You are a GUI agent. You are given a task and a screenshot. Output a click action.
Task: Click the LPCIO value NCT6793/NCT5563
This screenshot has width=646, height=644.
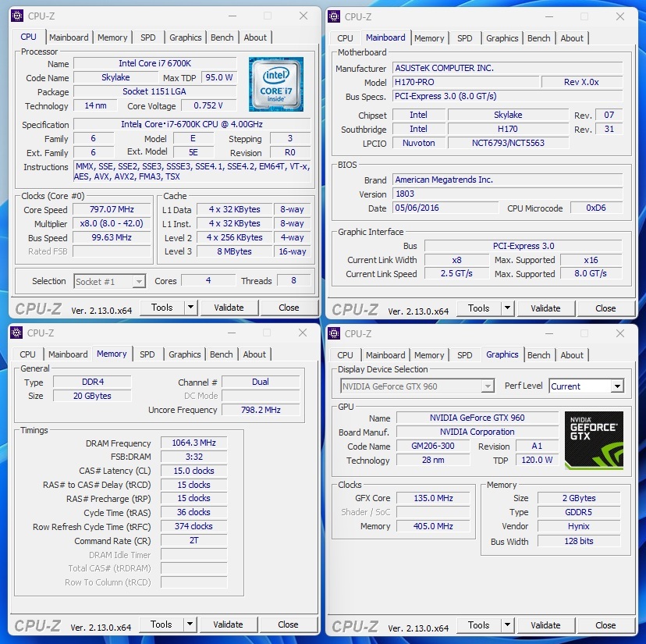[508, 143]
